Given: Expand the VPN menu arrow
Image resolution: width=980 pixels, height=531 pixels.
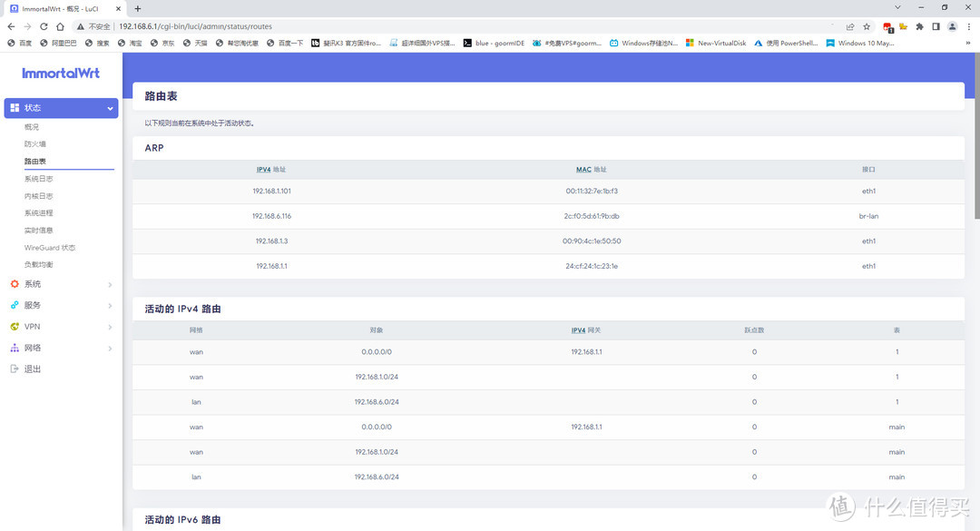Looking at the screenshot, I should pos(110,327).
